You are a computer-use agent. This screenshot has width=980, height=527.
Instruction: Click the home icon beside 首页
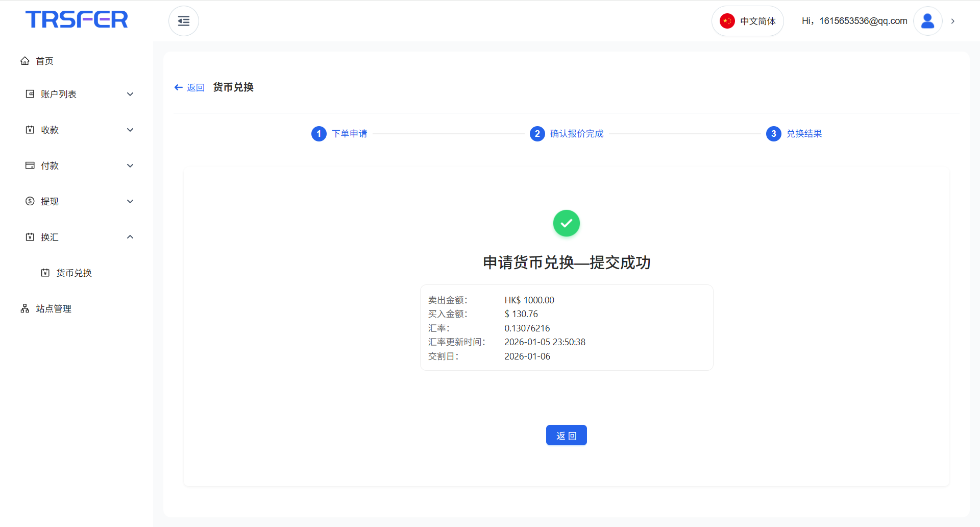[25, 61]
